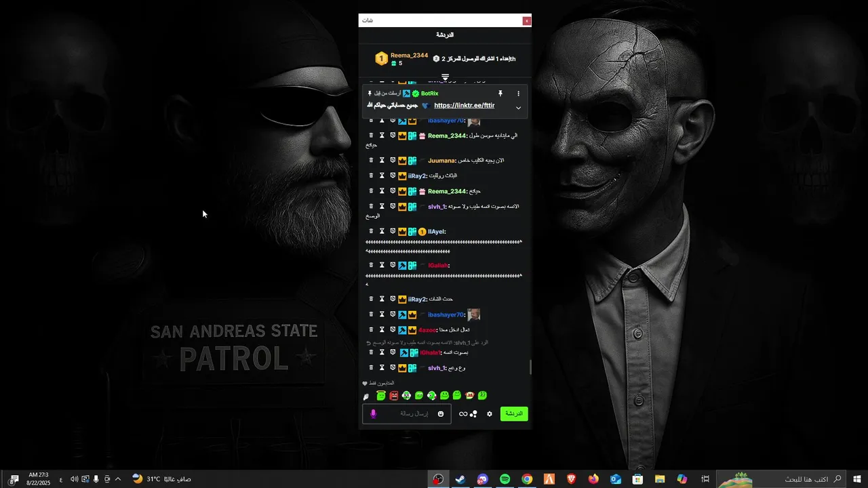Open Brave browser from the taskbar

click(572, 479)
